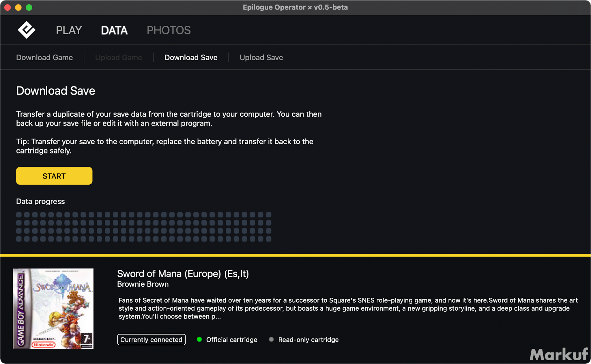
Task: Select the Download Game sub-tab
Action: pyautogui.click(x=44, y=57)
